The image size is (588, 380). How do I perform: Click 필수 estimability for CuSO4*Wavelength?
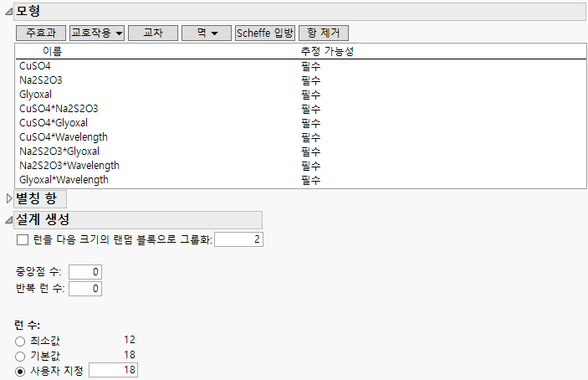pyautogui.click(x=311, y=137)
